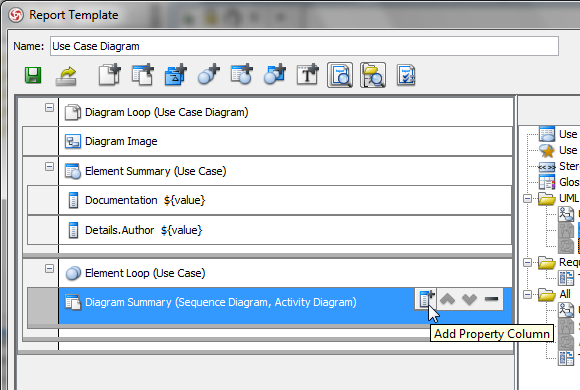Select the UML folder in the right tree

559,199
